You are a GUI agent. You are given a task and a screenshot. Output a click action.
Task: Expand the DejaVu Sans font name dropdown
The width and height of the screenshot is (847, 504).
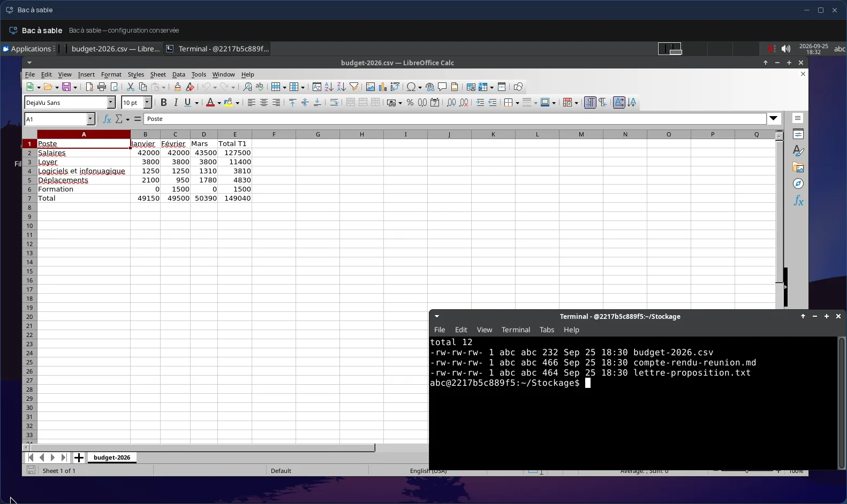click(111, 103)
